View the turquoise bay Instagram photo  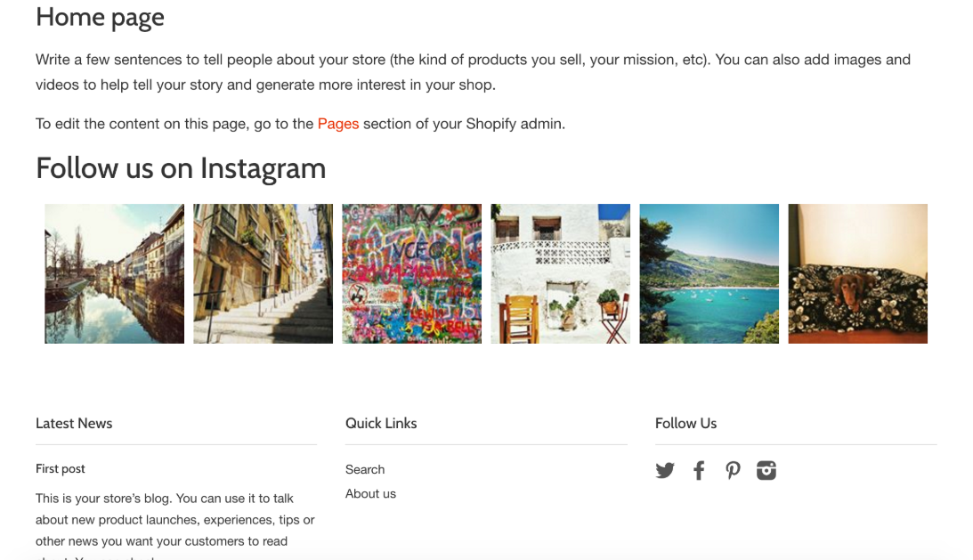[x=709, y=274]
